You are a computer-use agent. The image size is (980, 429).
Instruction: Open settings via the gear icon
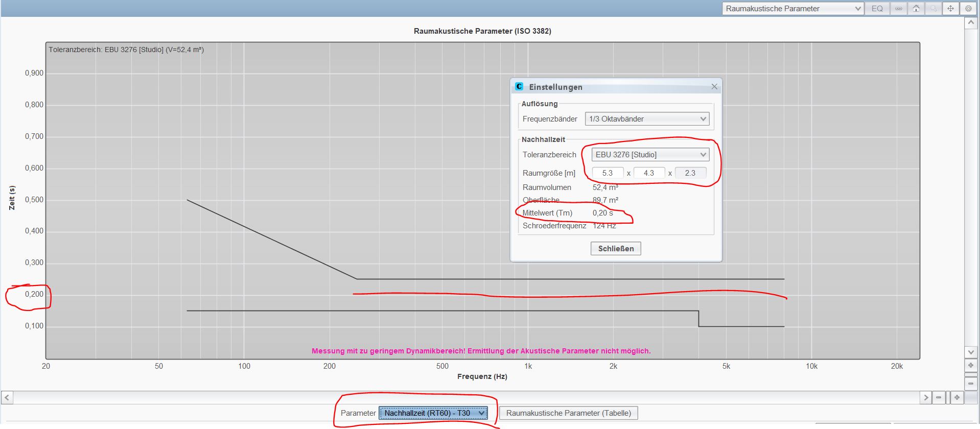coord(968,8)
